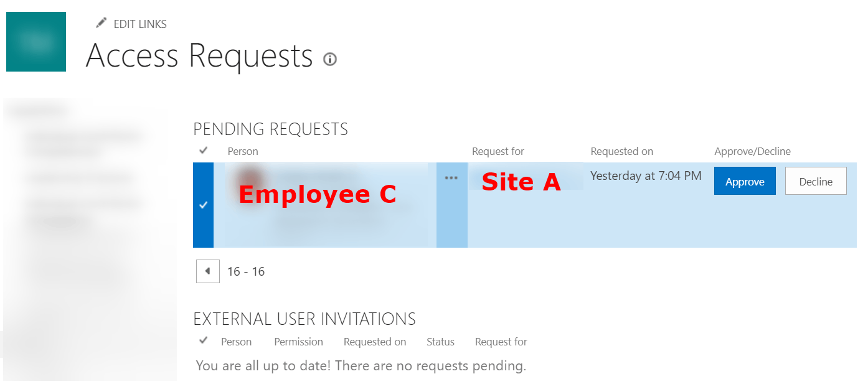Deselect the Employee C request row checkmark
This screenshot has height=384, width=868.
203,205
